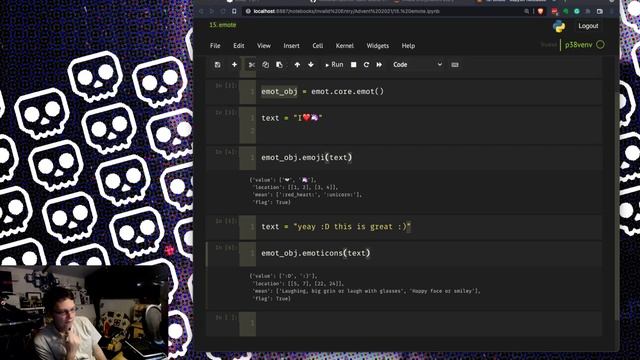Run the selected cell
Image resolution: width=640 pixels, height=360 pixels.
click(x=334, y=64)
